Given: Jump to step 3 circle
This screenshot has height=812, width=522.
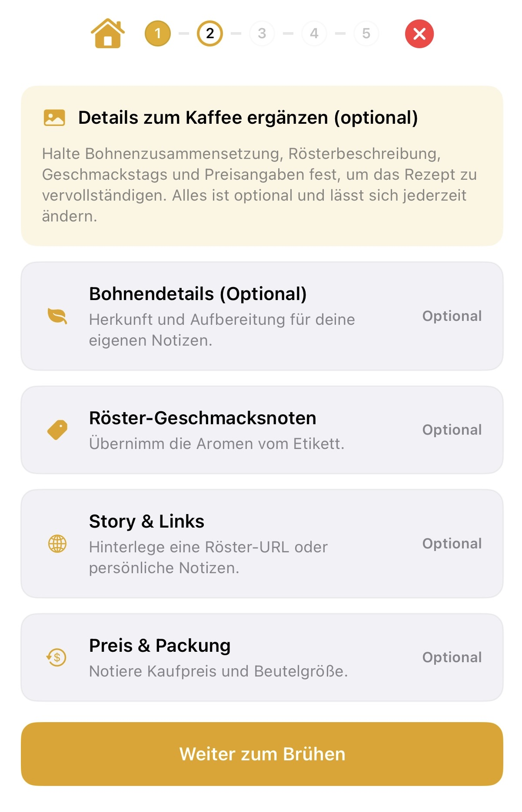Looking at the screenshot, I should (x=262, y=33).
